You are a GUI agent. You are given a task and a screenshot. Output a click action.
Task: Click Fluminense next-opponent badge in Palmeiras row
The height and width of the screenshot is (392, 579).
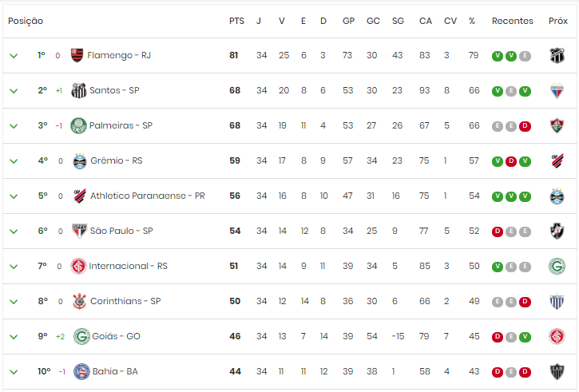557,126
